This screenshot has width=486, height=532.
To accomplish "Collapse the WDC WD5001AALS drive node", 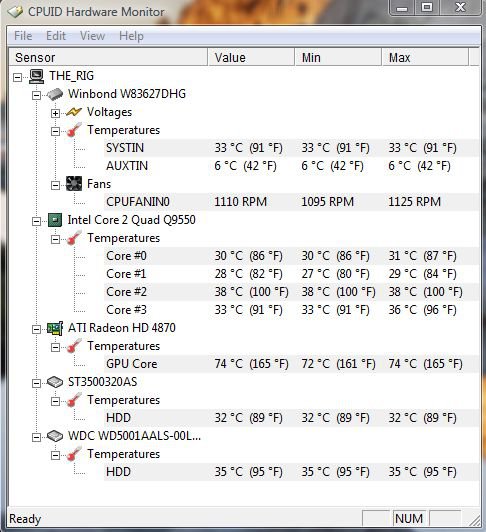I will pos(36,437).
